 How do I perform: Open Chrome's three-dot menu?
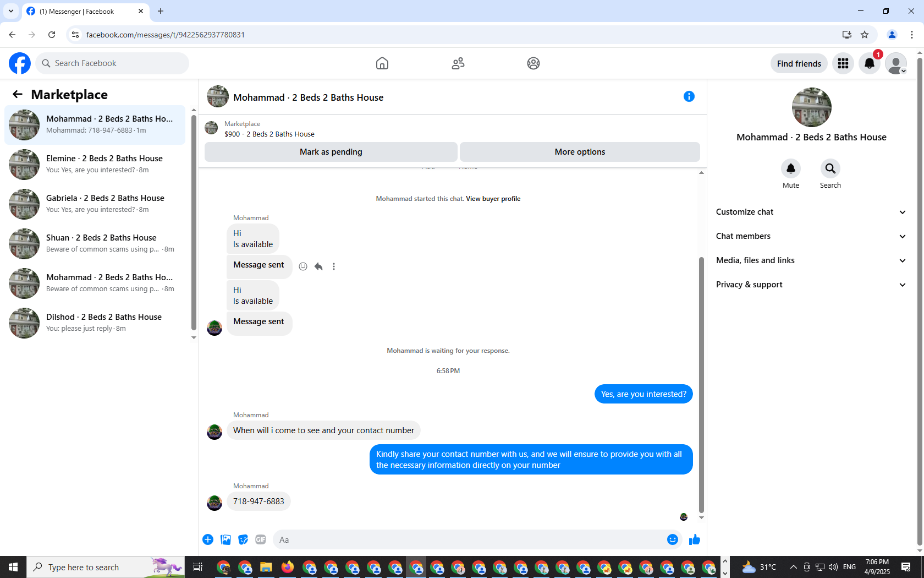(x=912, y=35)
